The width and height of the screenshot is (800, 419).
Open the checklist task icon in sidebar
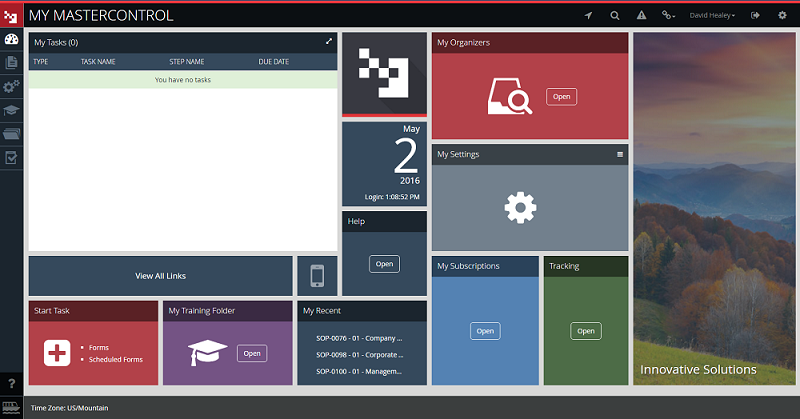[11, 158]
